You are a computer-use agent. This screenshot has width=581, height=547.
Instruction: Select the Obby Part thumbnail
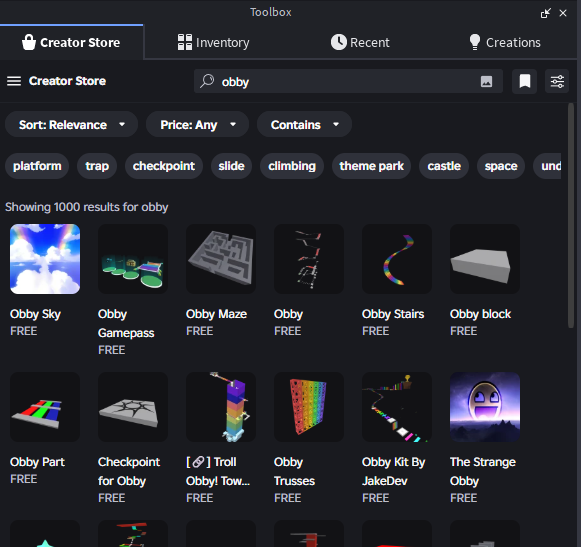[x=45, y=407]
